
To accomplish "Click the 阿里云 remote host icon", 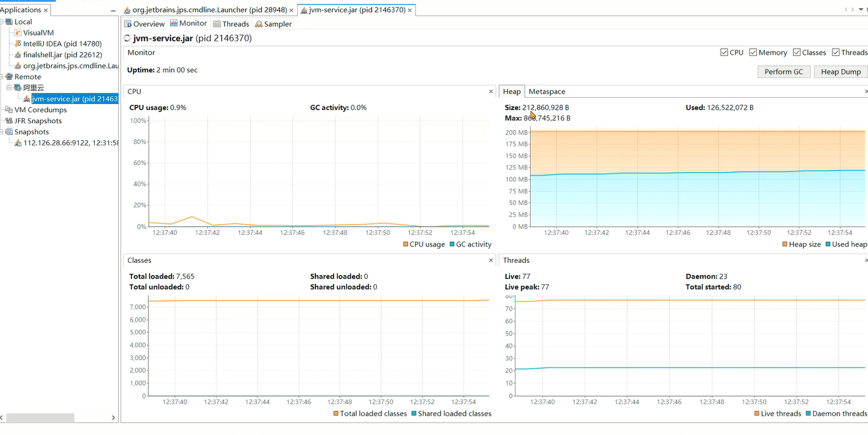I will coord(18,88).
